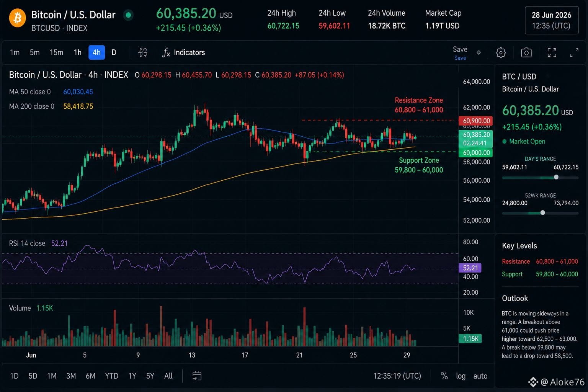
Task: Toggle the auto scale
Action: pyautogui.click(x=480, y=376)
